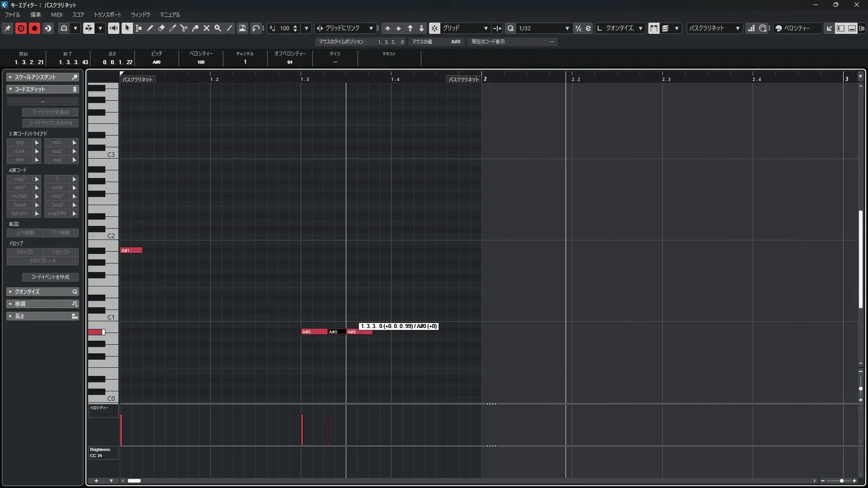The height and width of the screenshot is (488, 868).
Task: Open the MIDI menu
Action: point(57,14)
